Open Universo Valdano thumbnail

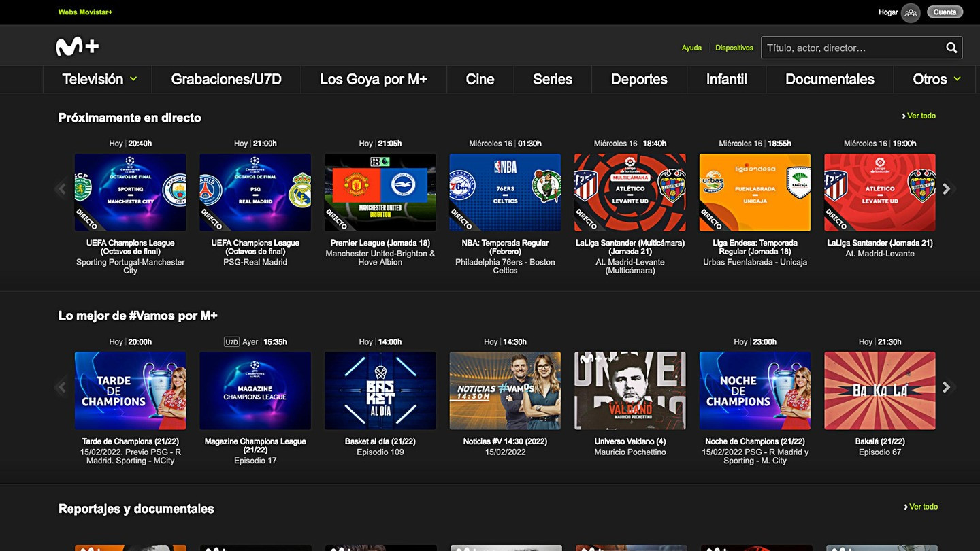click(x=630, y=390)
